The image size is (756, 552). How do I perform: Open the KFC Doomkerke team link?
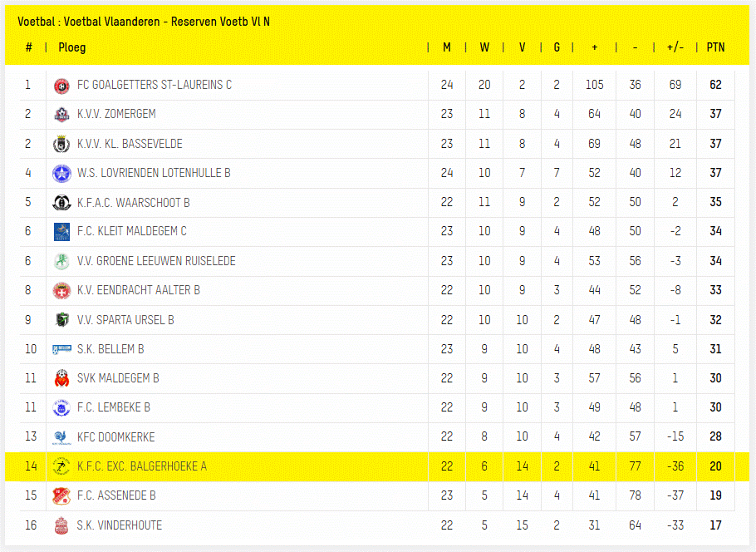pos(115,437)
